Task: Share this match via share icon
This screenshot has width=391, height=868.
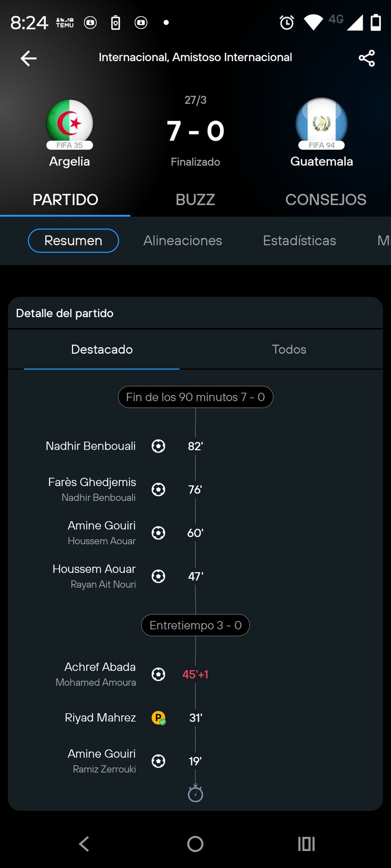Action: pyautogui.click(x=366, y=58)
